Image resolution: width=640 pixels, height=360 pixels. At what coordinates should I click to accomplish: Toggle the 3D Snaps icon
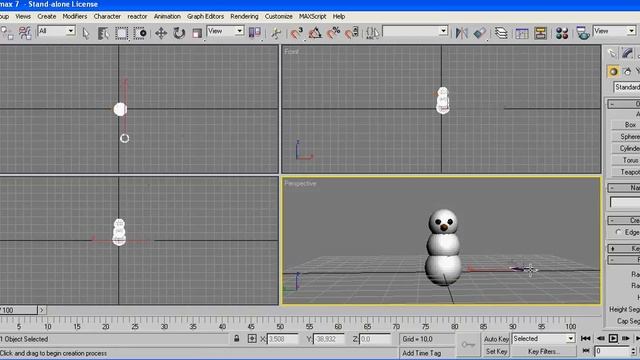(x=297, y=33)
